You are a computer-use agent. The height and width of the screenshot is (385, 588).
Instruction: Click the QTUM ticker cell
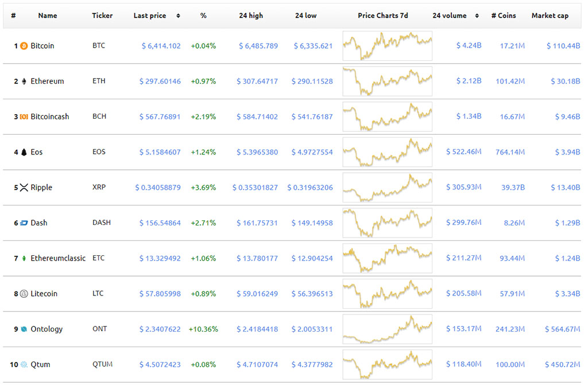click(102, 364)
